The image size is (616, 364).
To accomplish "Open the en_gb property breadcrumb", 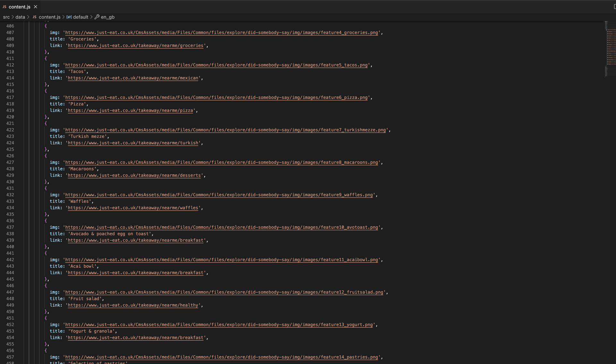I will tap(108, 17).
